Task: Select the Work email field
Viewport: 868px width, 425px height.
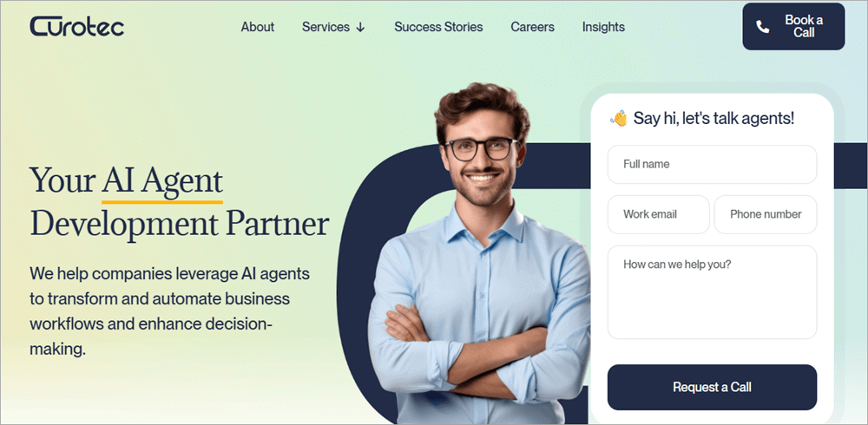Action: pyautogui.click(x=658, y=214)
